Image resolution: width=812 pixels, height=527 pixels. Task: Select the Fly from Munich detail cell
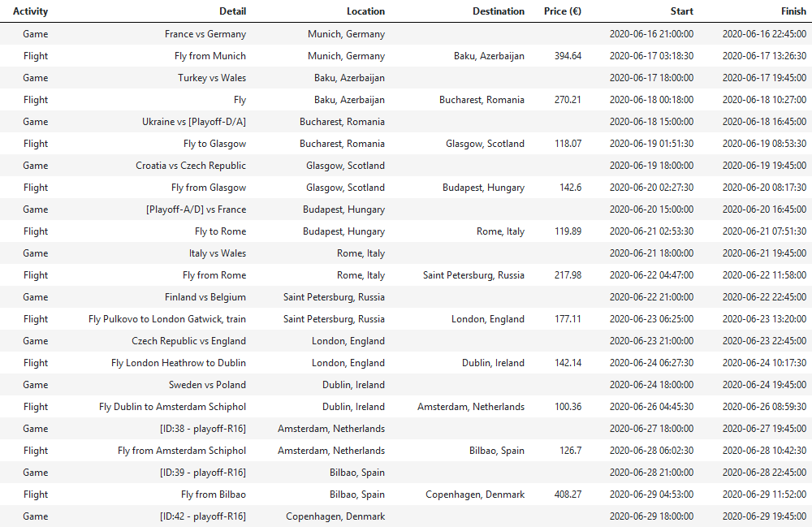[x=210, y=56]
